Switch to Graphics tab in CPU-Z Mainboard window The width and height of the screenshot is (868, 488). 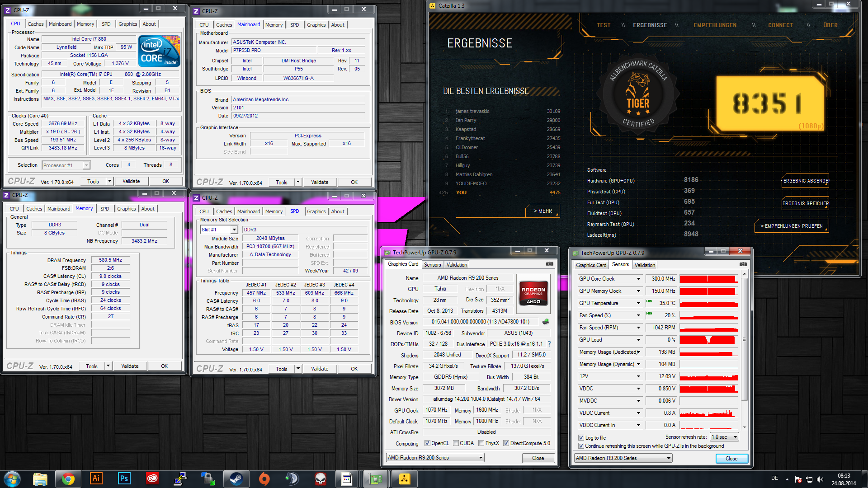(316, 25)
